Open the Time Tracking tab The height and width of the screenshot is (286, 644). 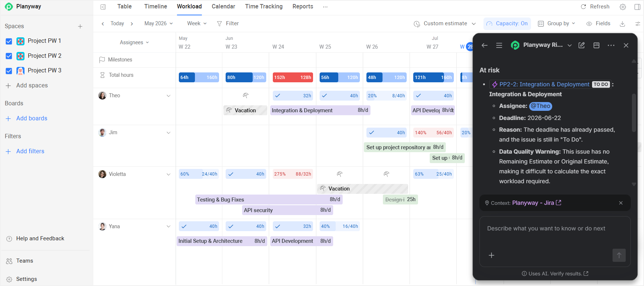point(264,7)
